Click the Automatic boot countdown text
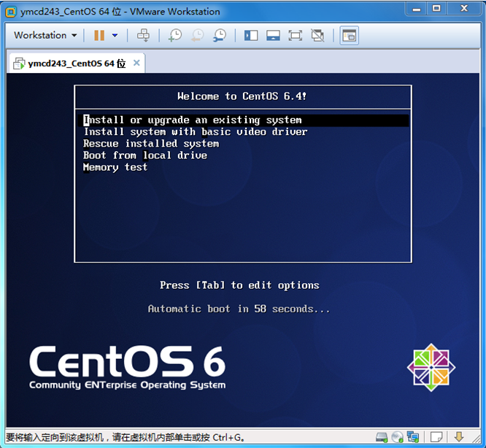Image resolution: width=486 pixels, height=448 pixels. 239,309
